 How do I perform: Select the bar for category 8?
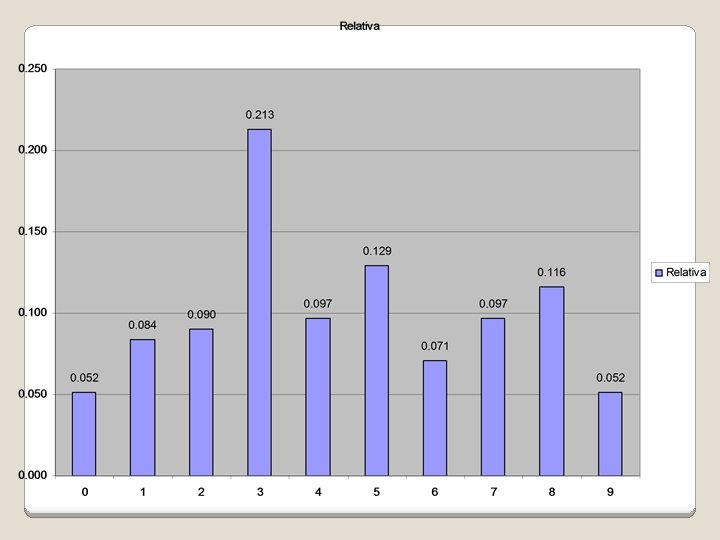click(551, 381)
